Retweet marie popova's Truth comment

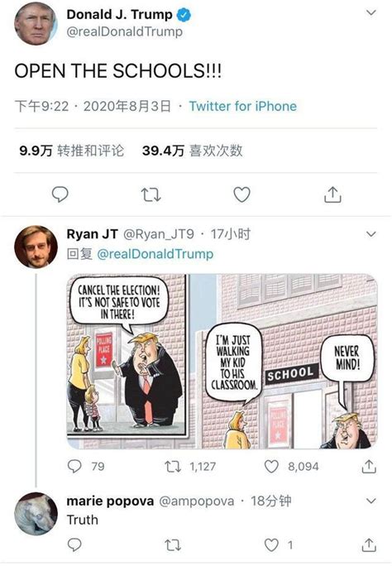pos(172,545)
